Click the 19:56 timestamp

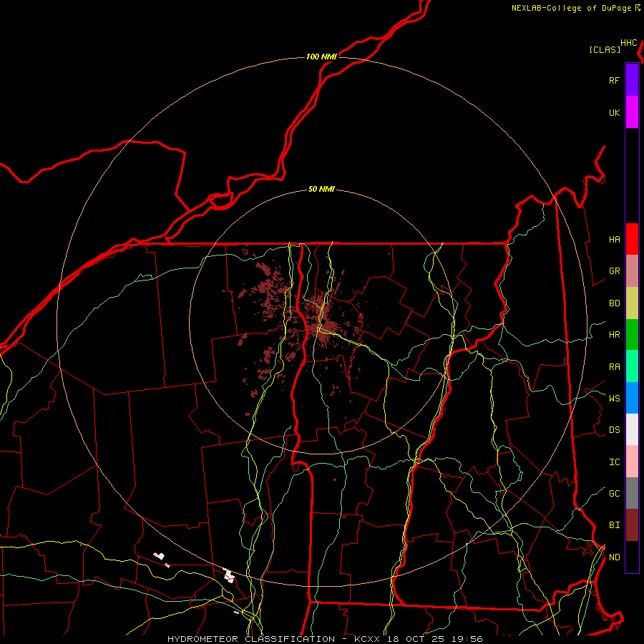[x=468, y=639]
